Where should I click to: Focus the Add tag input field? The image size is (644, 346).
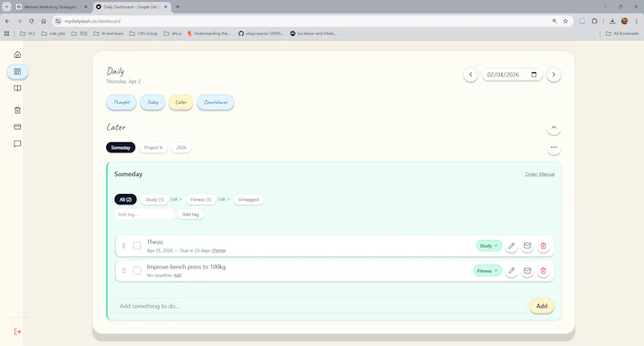coord(144,214)
